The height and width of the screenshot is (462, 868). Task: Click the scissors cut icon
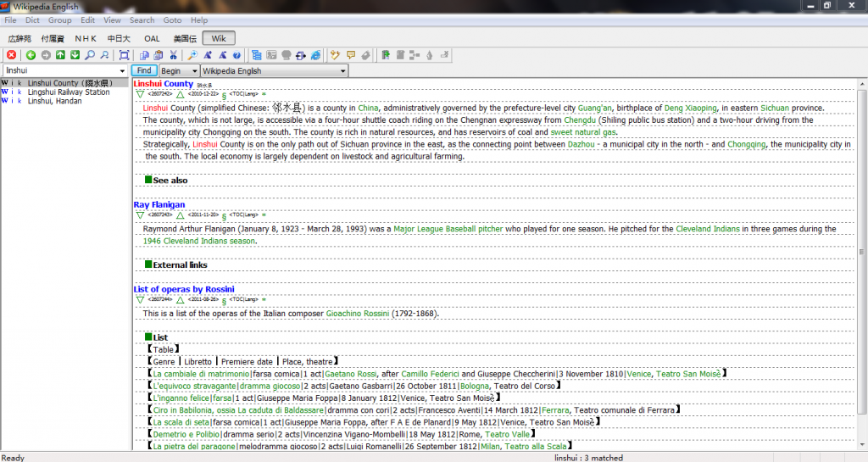coord(173,55)
